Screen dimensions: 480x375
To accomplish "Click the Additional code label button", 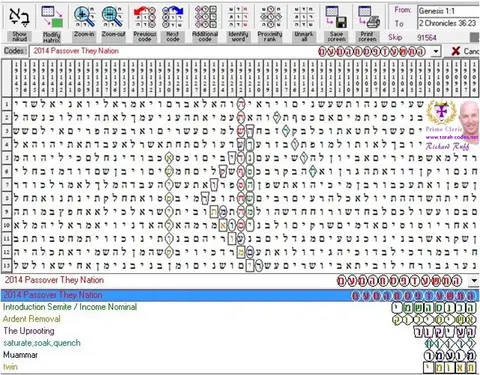I will pyautogui.click(x=205, y=36).
